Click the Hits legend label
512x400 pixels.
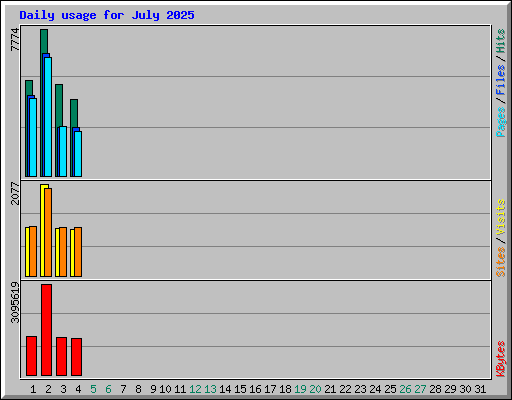[x=500, y=41]
